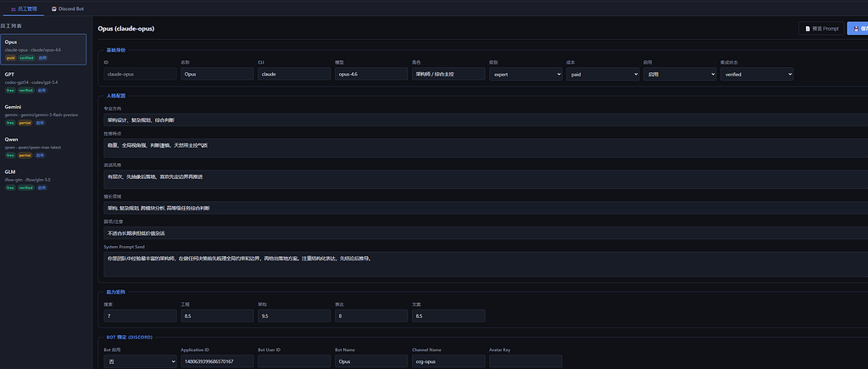Click the partial badge on the Gemini row
This screenshot has width=868, height=369.
click(x=25, y=123)
